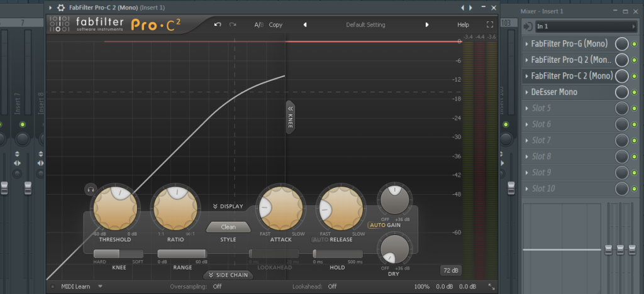Click Slot 7 mix level knob

coord(622,141)
